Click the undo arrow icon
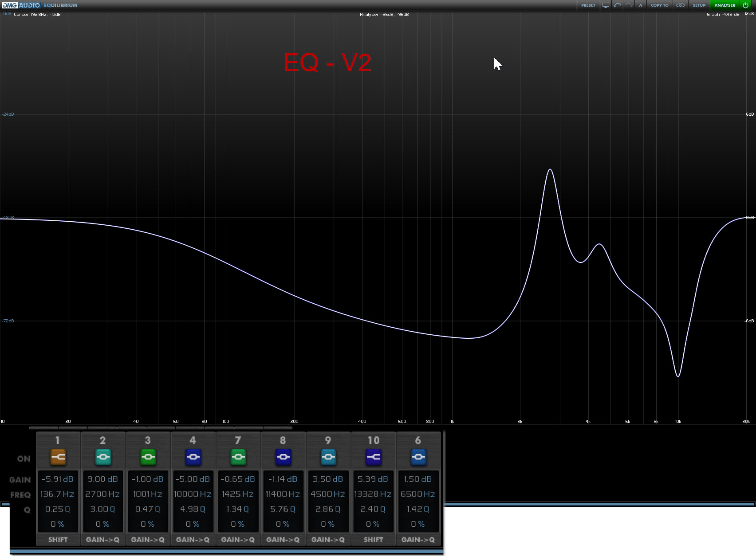 point(617,5)
